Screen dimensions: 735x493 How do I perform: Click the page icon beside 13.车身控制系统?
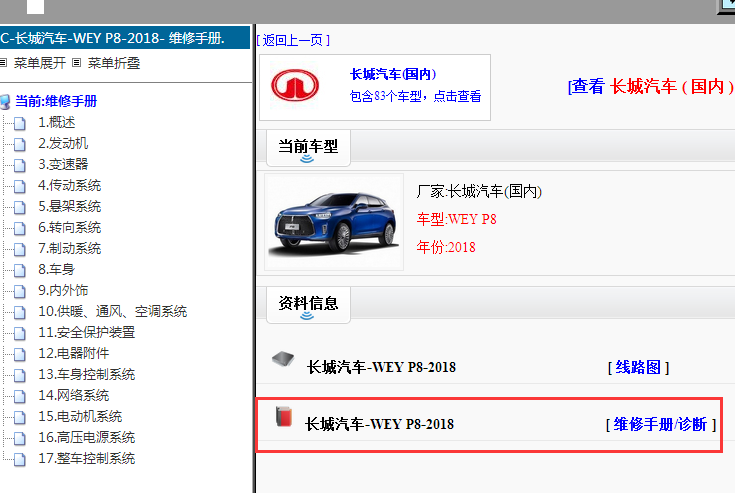click(20, 375)
